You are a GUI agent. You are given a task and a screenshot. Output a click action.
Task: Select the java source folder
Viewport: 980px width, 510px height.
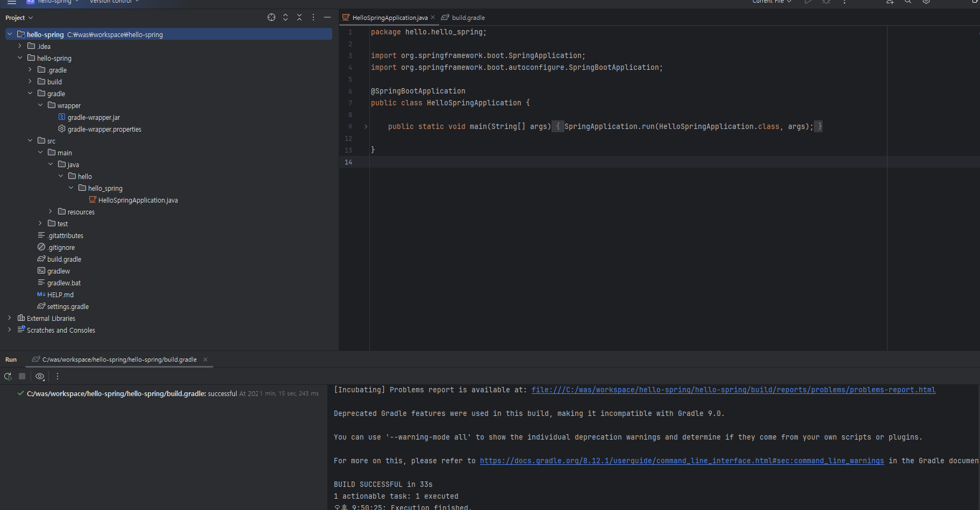(x=73, y=164)
